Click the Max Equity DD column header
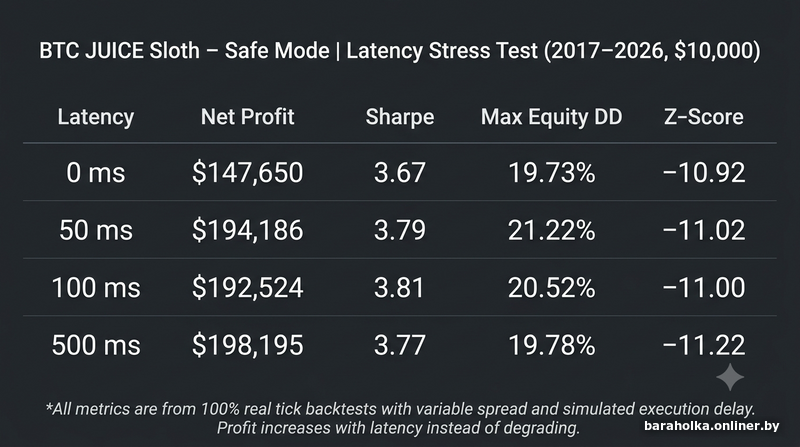 click(552, 117)
